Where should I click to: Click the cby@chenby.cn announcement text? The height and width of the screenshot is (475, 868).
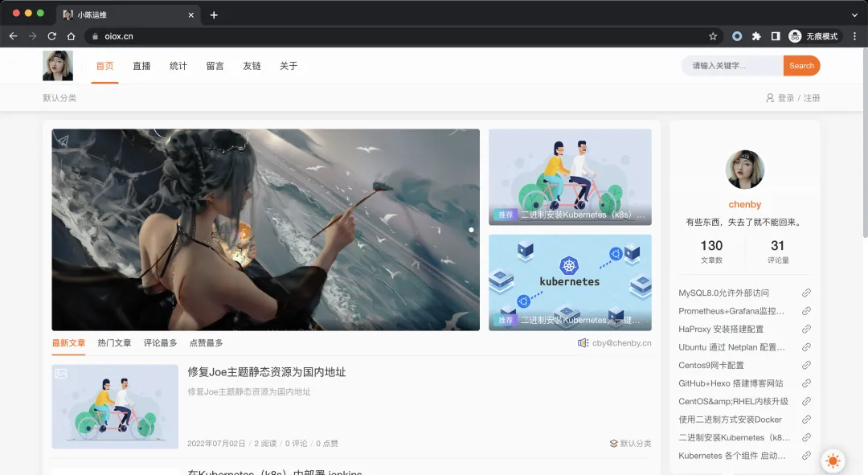621,343
